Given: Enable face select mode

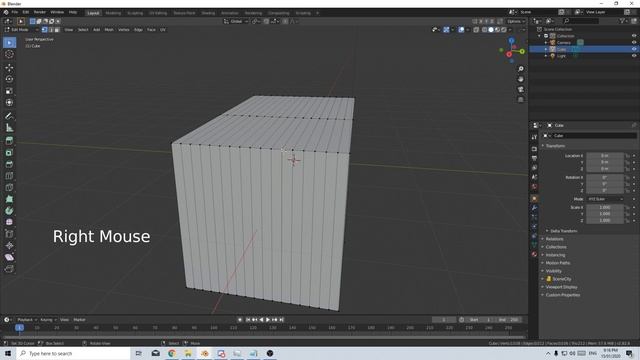Looking at the screenshot, I should [x=57, y=30].
